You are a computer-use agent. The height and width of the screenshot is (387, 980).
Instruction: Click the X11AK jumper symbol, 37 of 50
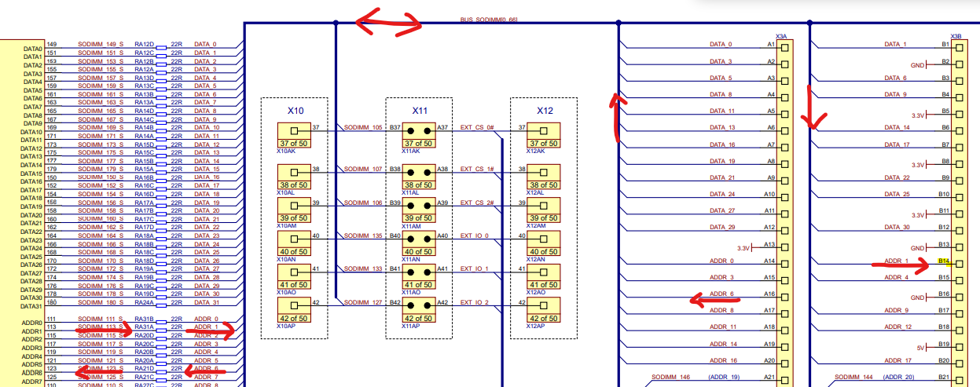click(417, 135)
